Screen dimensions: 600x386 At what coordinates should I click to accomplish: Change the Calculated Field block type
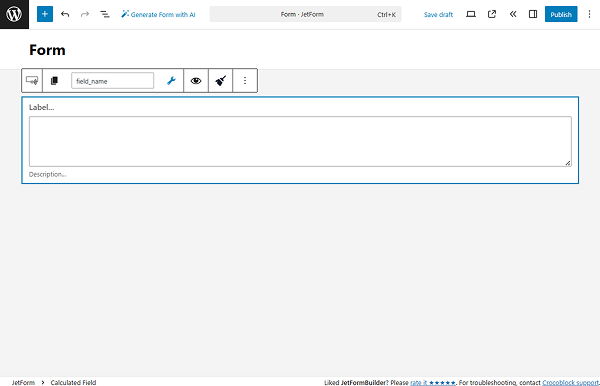click(32, 81)
